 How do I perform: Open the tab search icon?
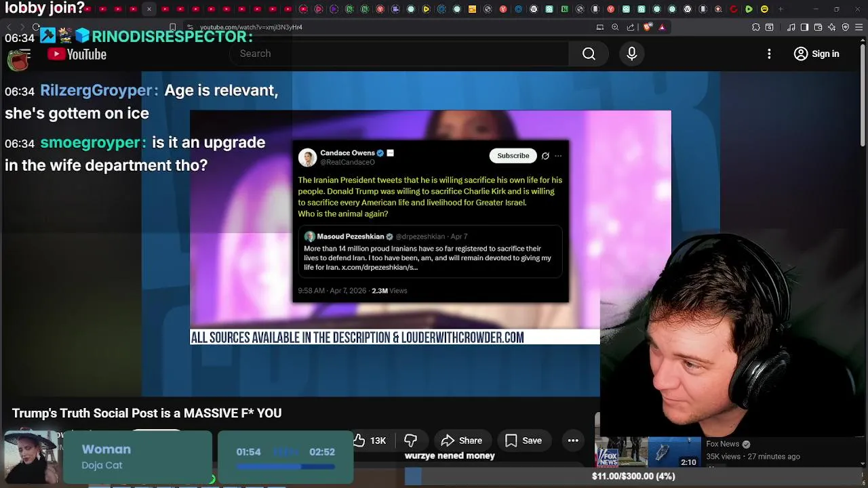770,27
